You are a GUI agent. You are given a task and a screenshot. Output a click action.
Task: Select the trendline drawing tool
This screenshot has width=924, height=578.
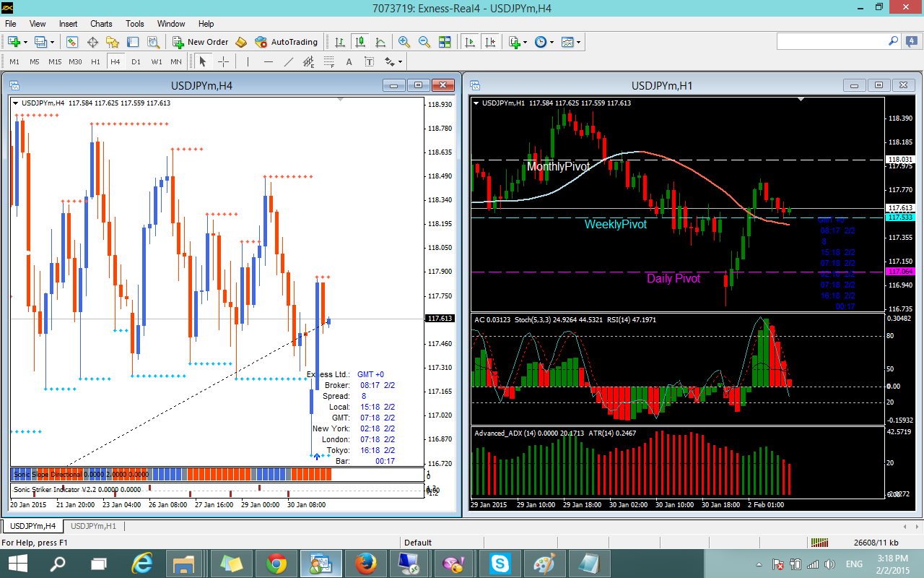pos(289,61)
